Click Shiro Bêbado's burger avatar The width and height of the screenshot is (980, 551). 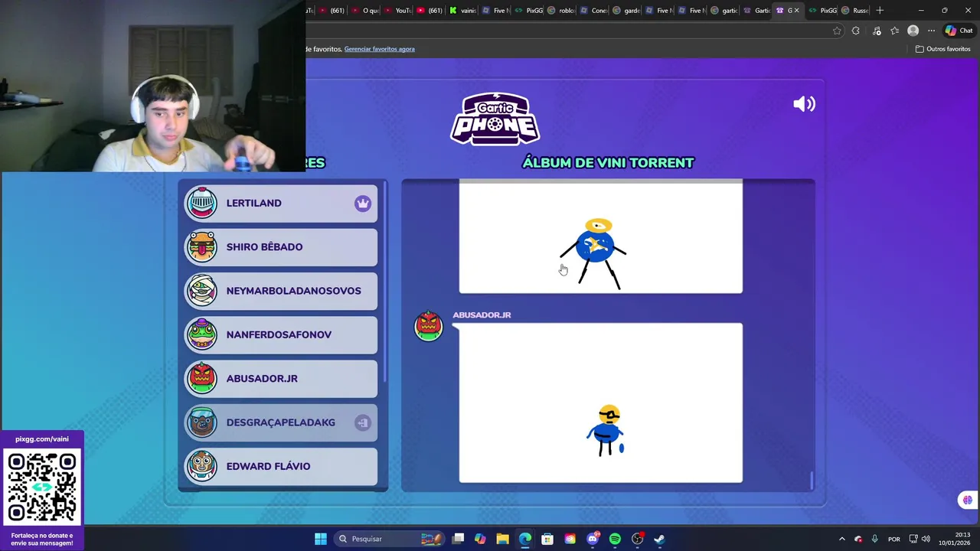click(x=202, y=246)
